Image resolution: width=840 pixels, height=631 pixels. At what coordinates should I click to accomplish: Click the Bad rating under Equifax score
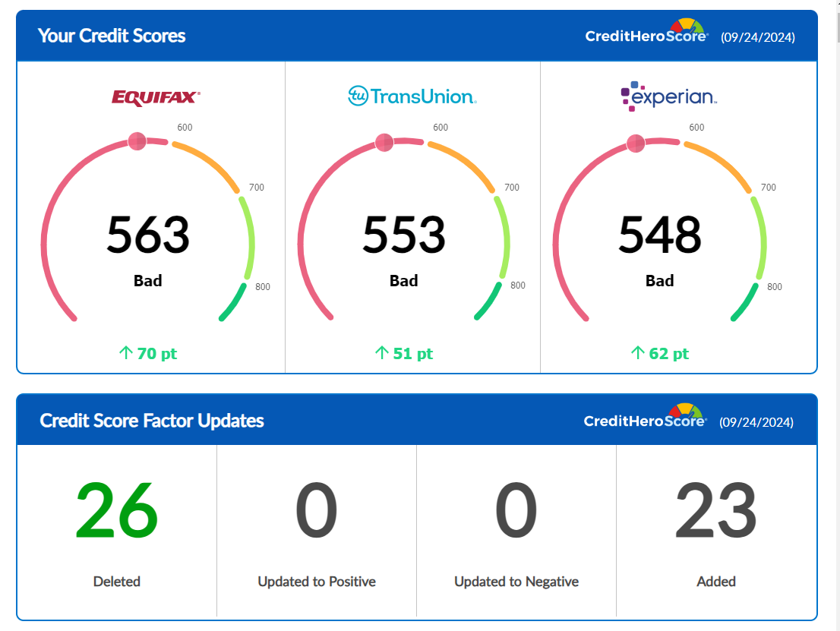(x=148, y=281)
